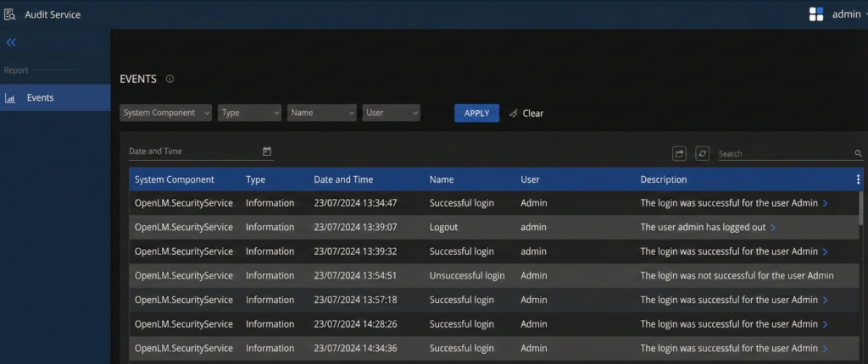Click the search magnifier icon
The width and height of the screenshot is (868, 364).
point(858,154)
